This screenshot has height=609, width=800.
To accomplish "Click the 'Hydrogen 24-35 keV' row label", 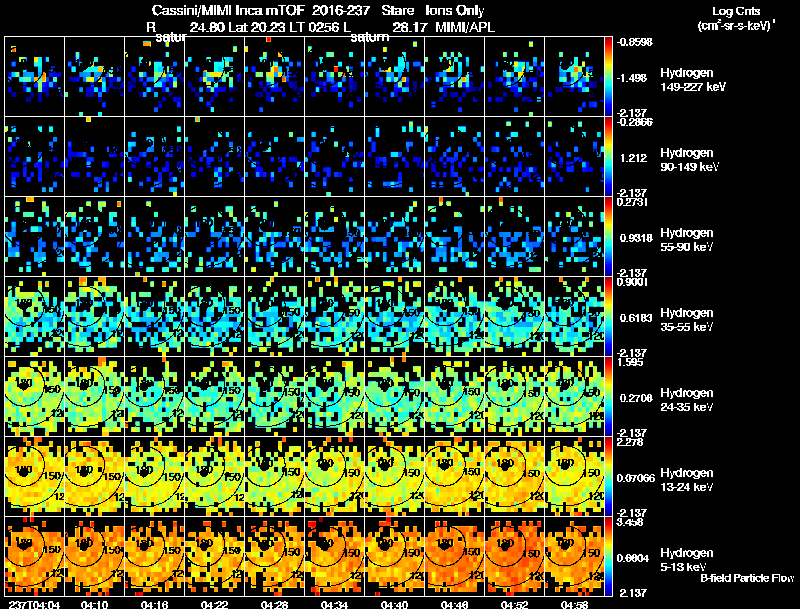I will (x=687, y=400).
